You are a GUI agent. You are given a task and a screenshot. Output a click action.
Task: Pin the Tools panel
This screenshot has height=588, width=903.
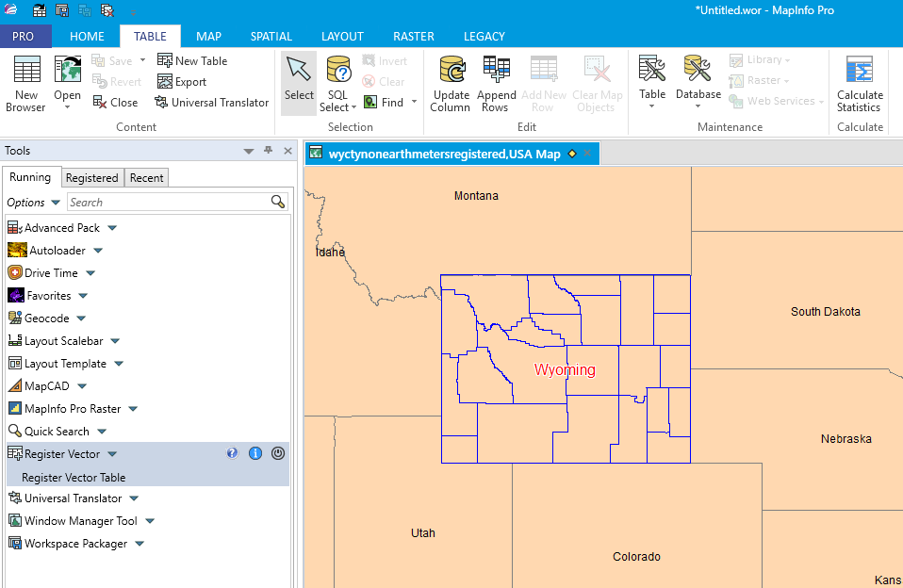click(268, 151)
